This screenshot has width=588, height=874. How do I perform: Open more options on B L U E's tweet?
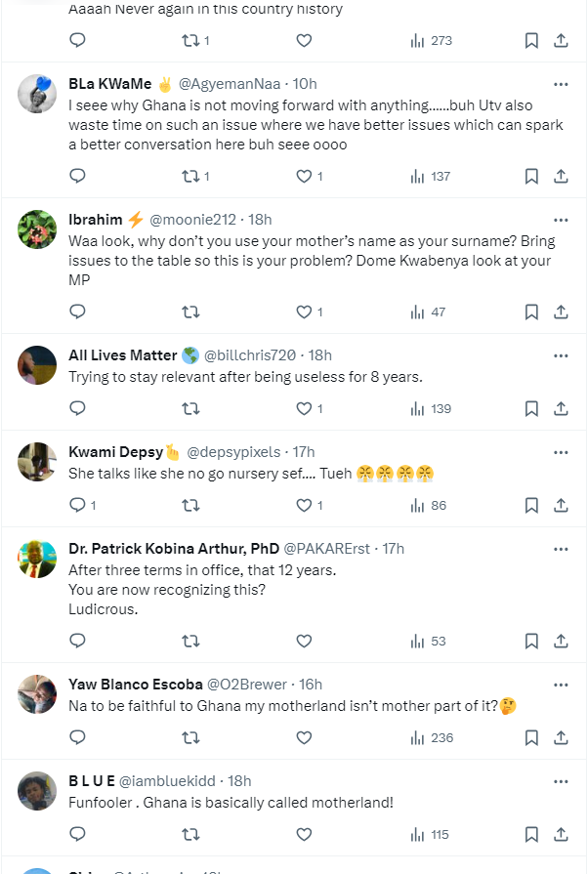561,780
